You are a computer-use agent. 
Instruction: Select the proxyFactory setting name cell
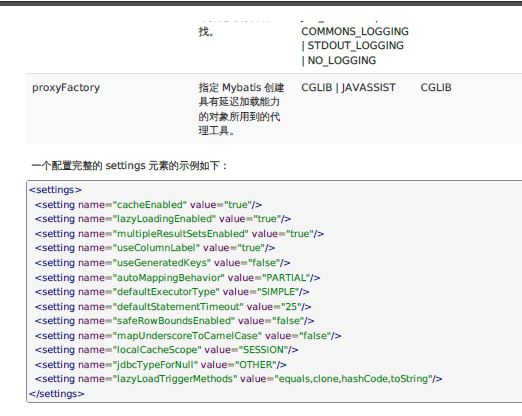(66, 88)
